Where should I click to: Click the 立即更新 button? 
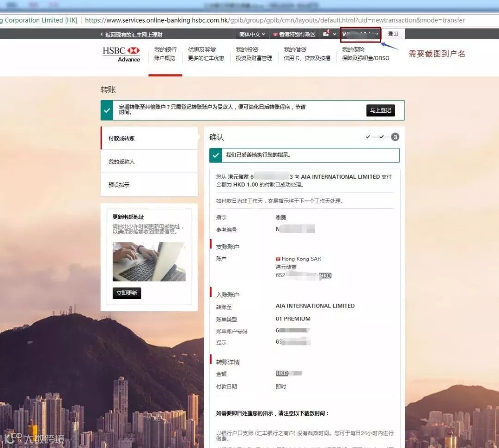tap(127, 293)
